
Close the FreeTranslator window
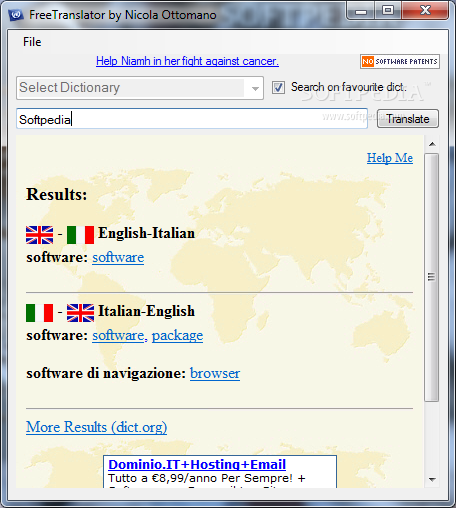[x=425, y=11]
